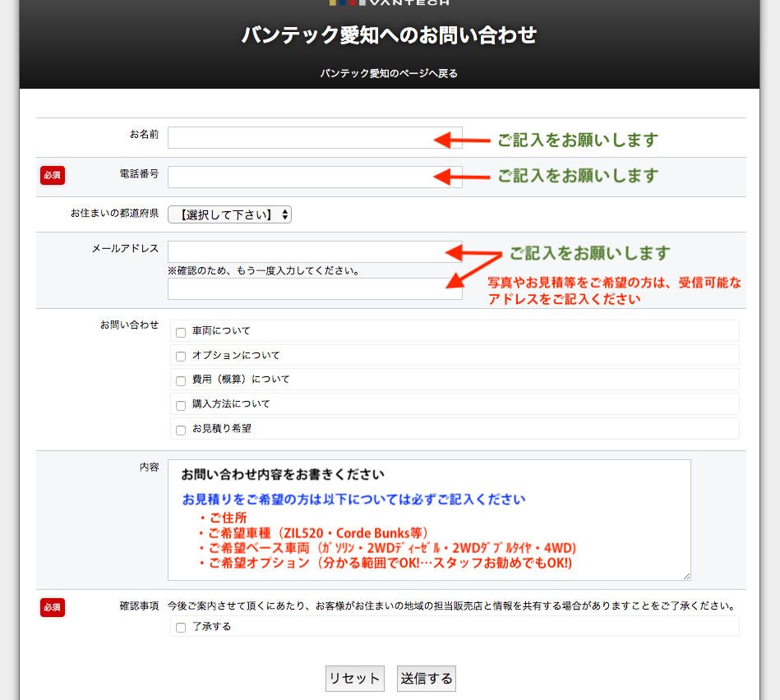Go back via バンテック愛知のページへ戻る link
780x700 pixels.
tap(389, 73)
